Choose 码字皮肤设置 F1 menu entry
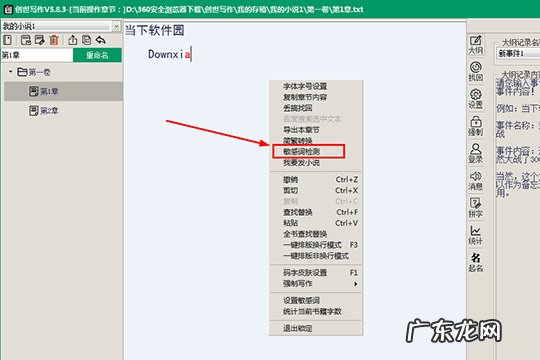Image resolution: width=540 pixels, height=360 pixels. [x=316, y=273]
